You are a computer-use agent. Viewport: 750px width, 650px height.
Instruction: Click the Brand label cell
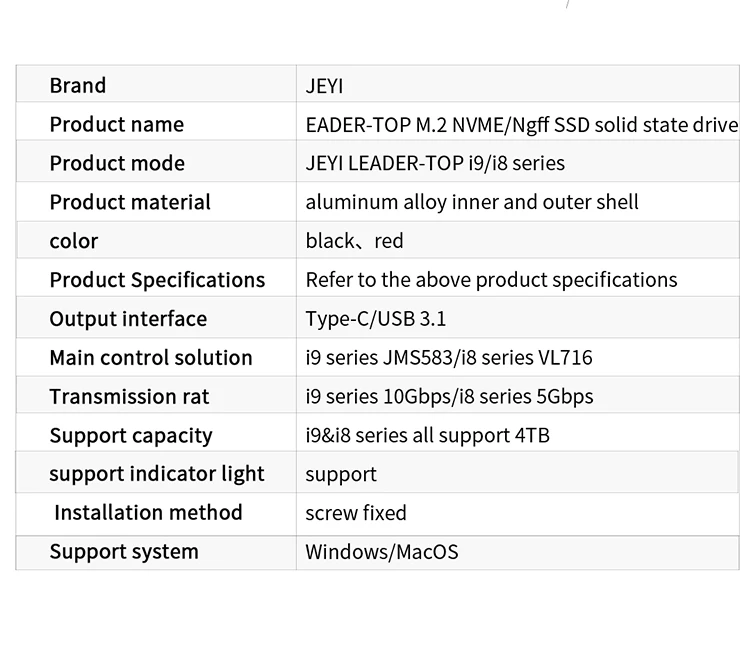[78, 86]
